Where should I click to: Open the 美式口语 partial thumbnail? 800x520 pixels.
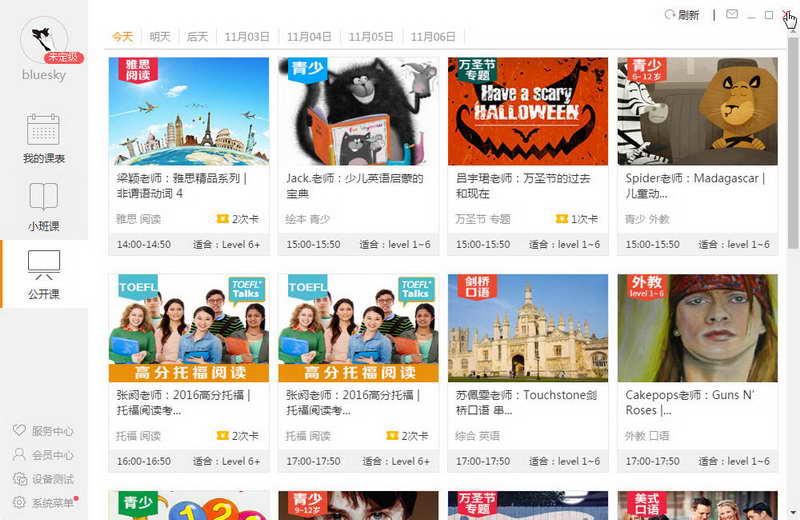[697, 505]
